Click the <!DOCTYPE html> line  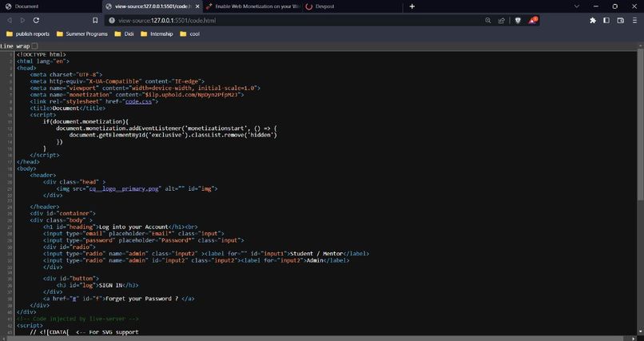(x=41, y=54)
